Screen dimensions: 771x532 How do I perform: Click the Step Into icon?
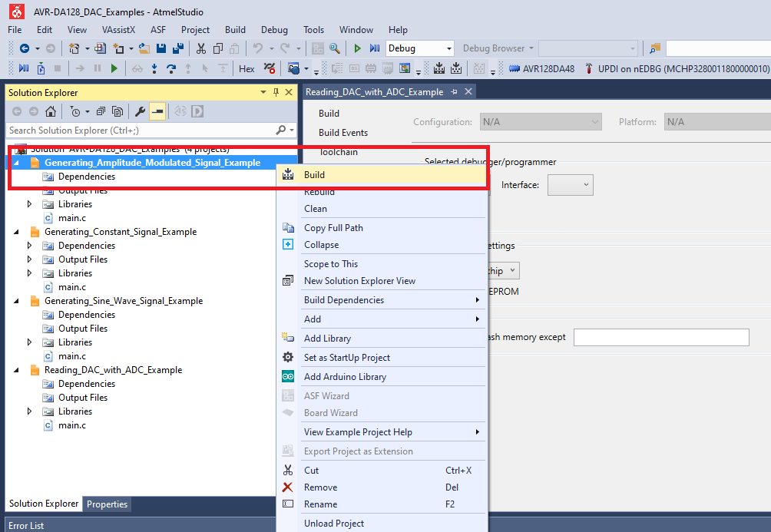pyautogui.click(x=154, y=68)
